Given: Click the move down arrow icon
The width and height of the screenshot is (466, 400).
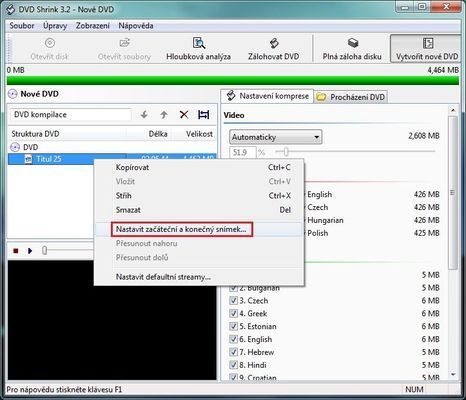Looking at the screenshot, I should pos(144,115).
